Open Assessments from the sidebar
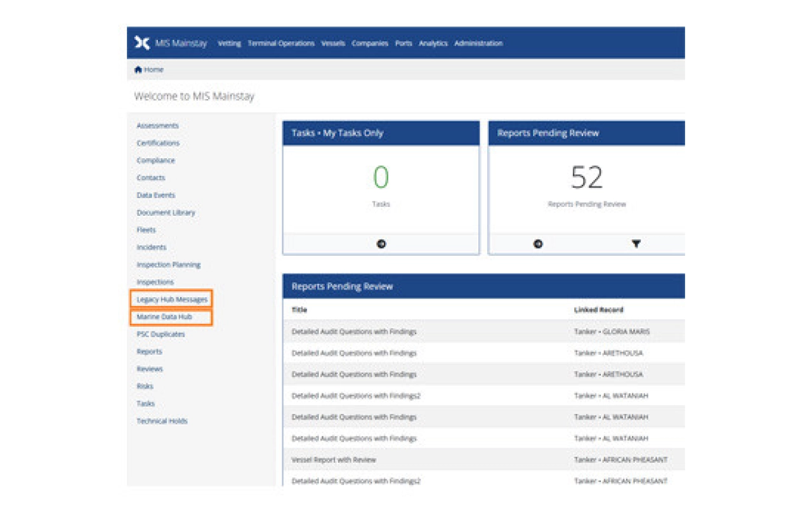Viewport: 812px width, 513px height. 157,126
